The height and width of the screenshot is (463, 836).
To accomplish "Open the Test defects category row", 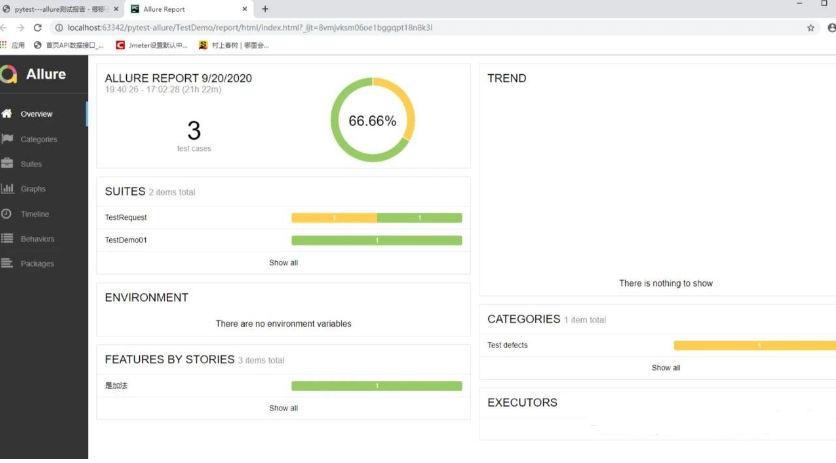I will [x=658, y=346].
